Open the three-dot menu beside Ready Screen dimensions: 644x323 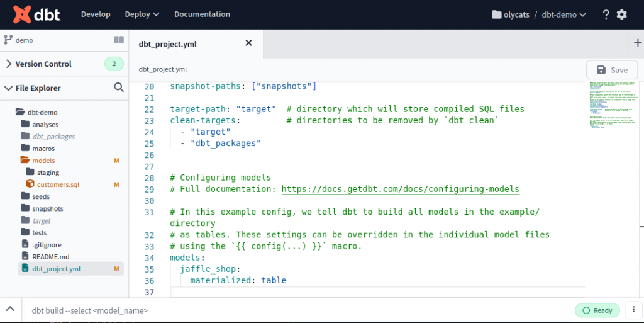631,310
